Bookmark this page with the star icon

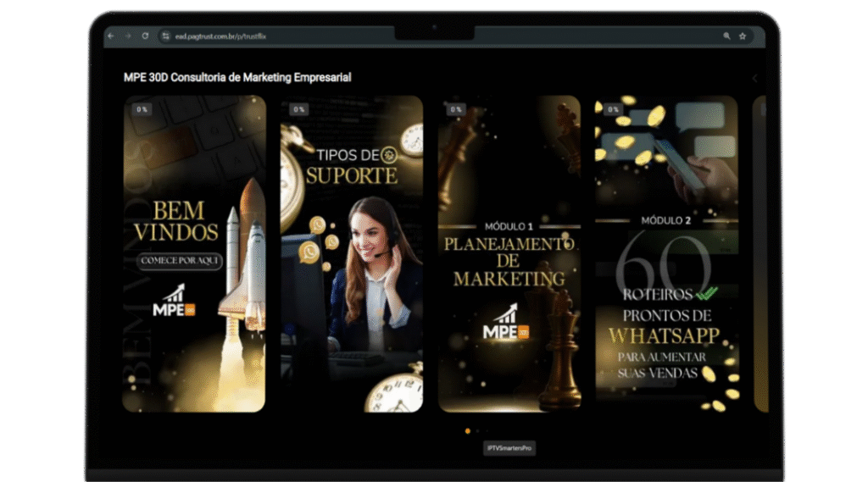743,36
